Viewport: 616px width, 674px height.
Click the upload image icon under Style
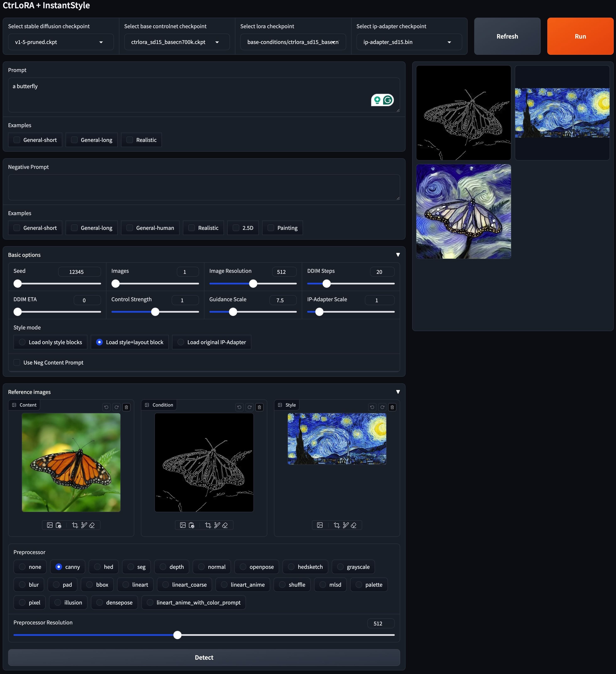tap(320, 525)
